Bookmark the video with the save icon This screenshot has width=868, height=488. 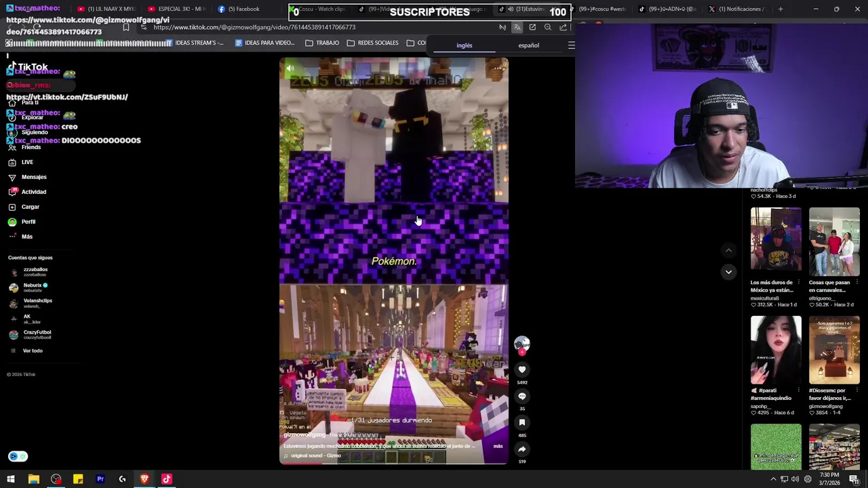point(521,422)
